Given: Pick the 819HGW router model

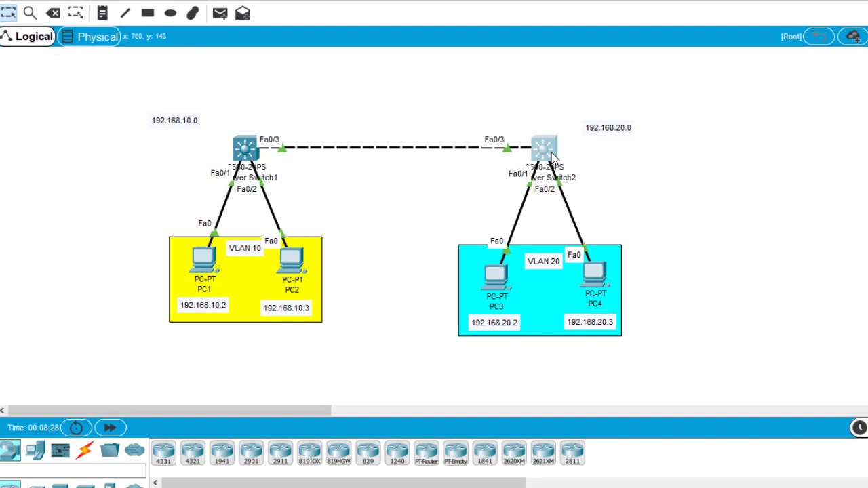Looking at the screenshot, I should [x=338, y=453].
